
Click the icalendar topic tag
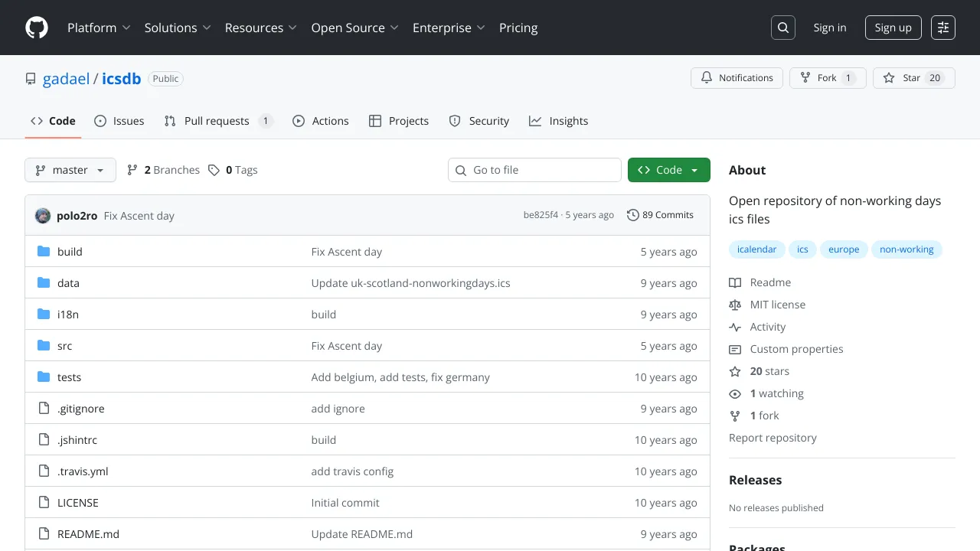(756, 249)
